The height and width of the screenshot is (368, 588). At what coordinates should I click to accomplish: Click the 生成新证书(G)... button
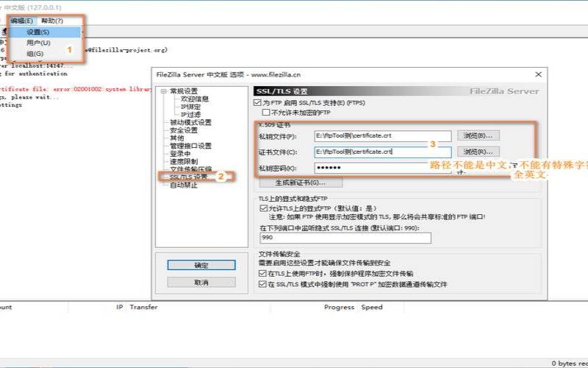[x=301, y=183]
